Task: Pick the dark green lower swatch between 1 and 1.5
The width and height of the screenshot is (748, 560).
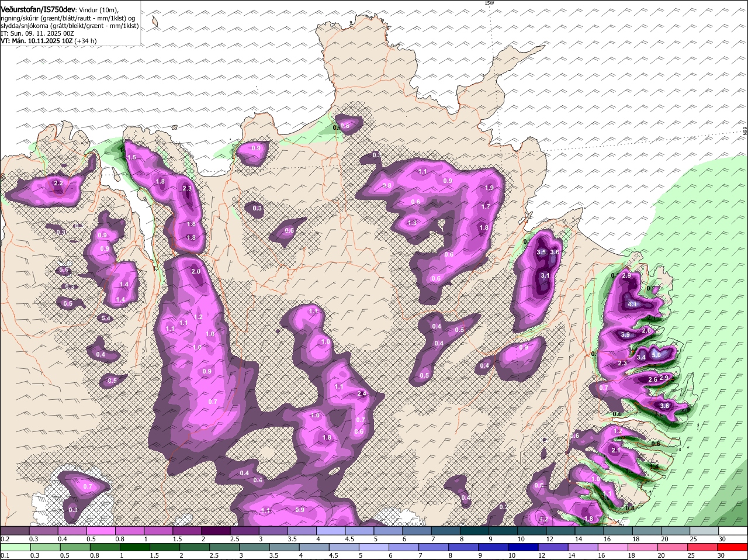Action: (134, 547)
